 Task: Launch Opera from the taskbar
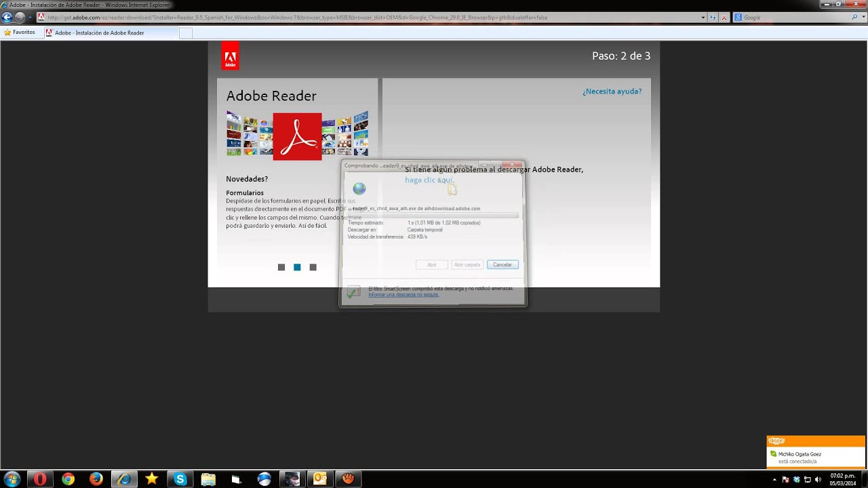[40, 479]
